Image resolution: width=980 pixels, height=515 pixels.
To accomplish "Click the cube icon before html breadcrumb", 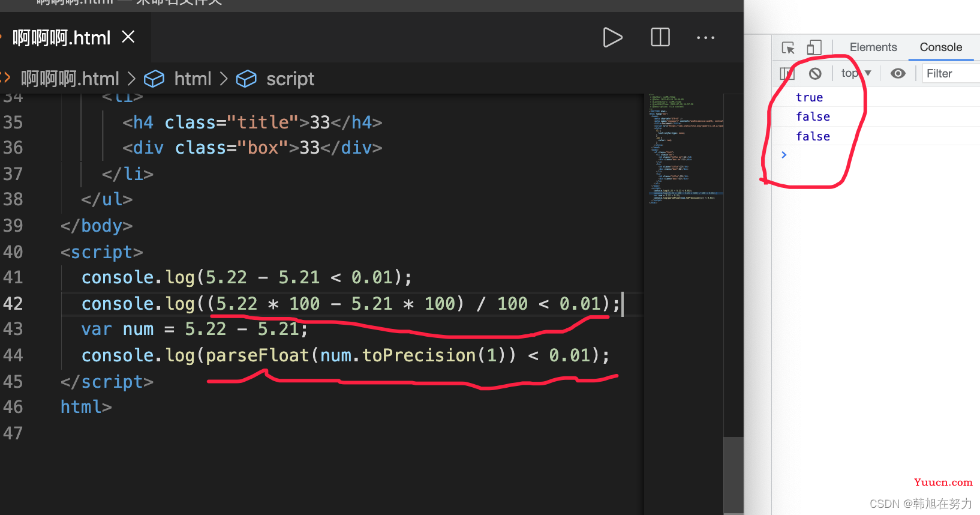I will point(154,79).
